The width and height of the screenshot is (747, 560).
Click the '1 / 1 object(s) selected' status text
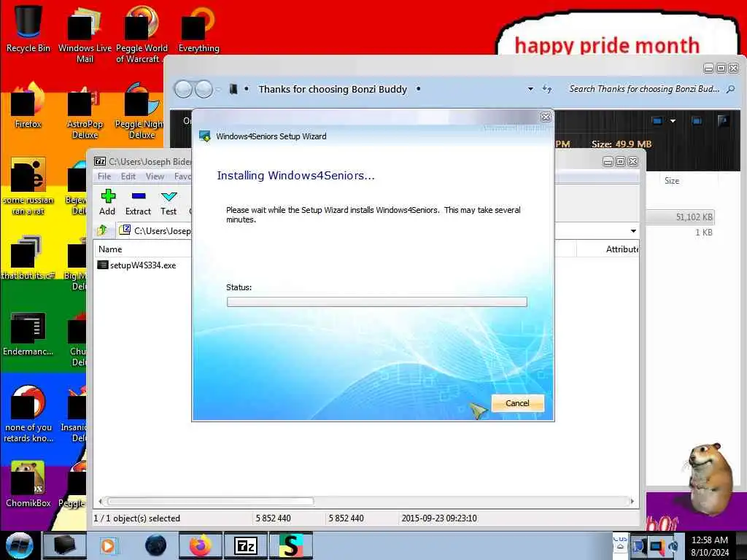click(137, 518)
